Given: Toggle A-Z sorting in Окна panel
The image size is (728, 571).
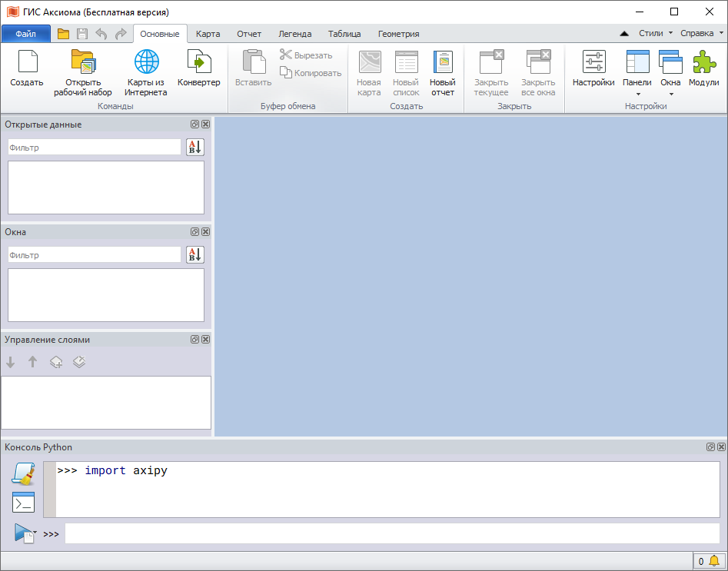Looking at the screenshot, I should (195, 255).
